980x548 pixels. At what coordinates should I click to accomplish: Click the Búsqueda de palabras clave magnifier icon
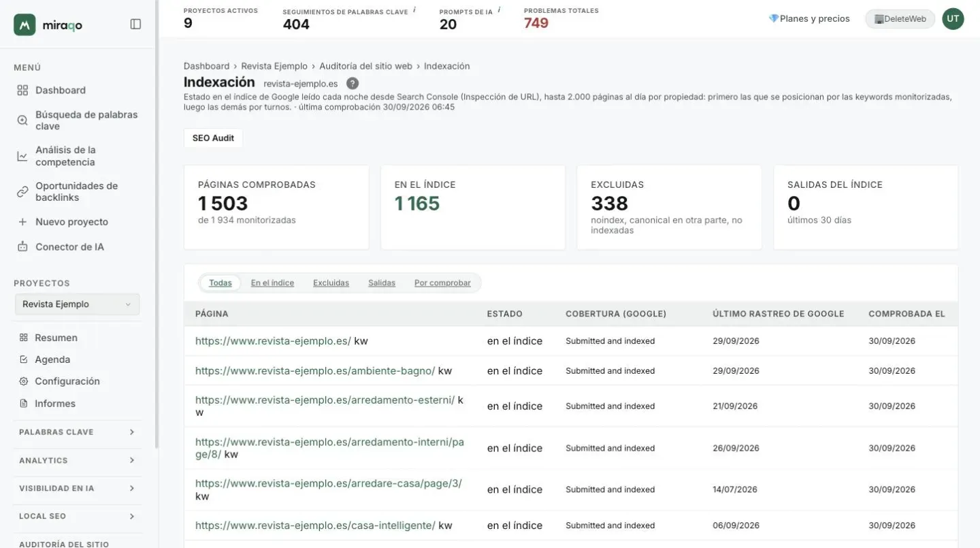(x=22, y=120)
